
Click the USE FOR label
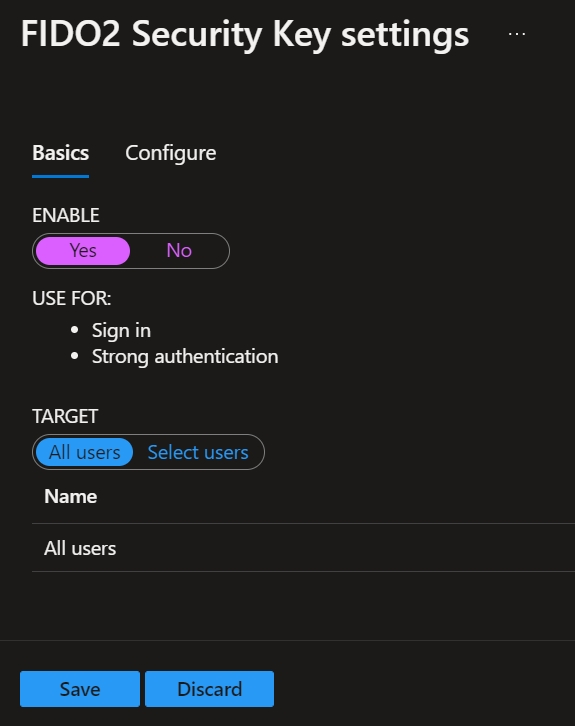point(72,298)
